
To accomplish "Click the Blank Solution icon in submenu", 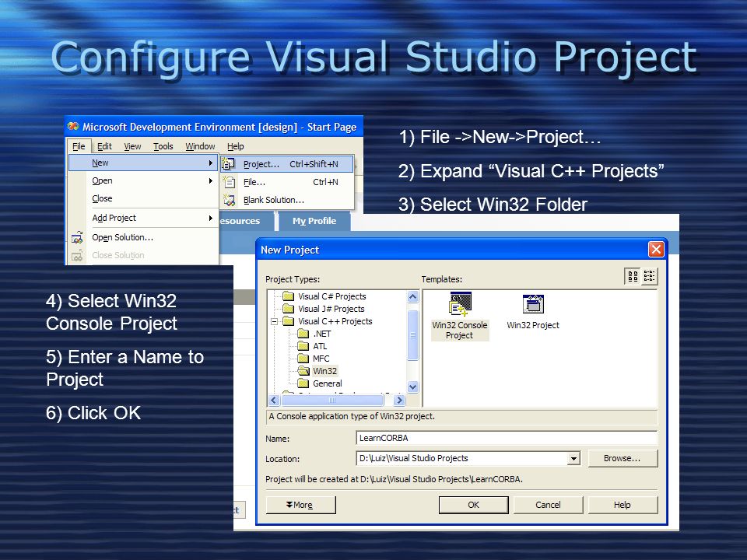I will 229,200.
